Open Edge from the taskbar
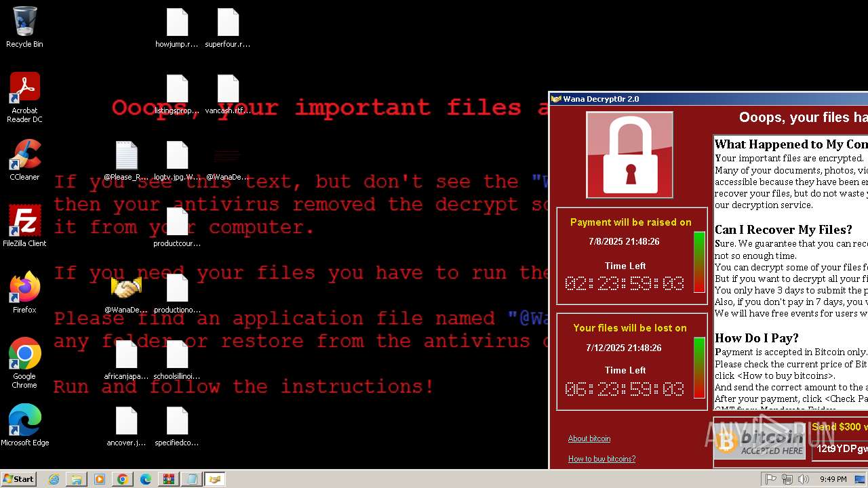This screenshot has width=868, height=488. (x=146, y=479)
